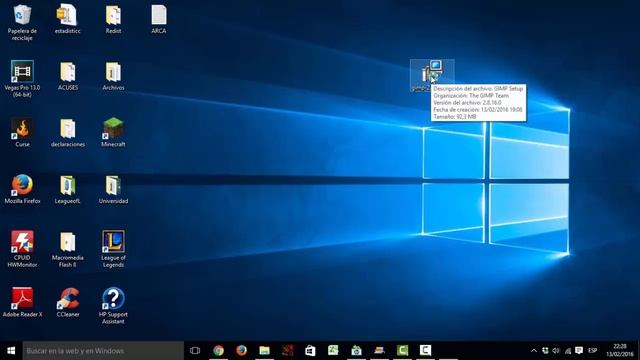Viewport: 640px width, 360px height.
Task: Select the ACUSES folder icon
Action: coord(68,76)
